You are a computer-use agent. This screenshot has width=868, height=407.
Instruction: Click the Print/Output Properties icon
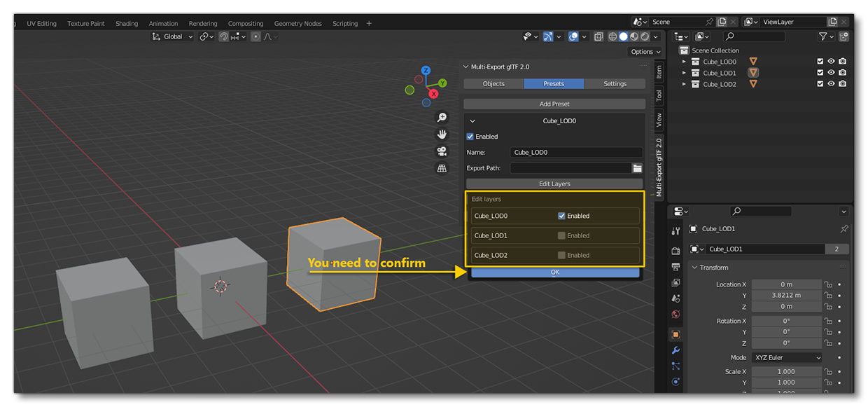(x=675, y=268)
